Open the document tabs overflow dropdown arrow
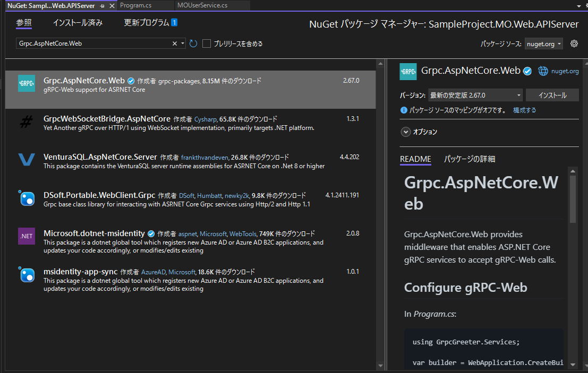This screenshot has width=588, height=373. pos(578,6)
